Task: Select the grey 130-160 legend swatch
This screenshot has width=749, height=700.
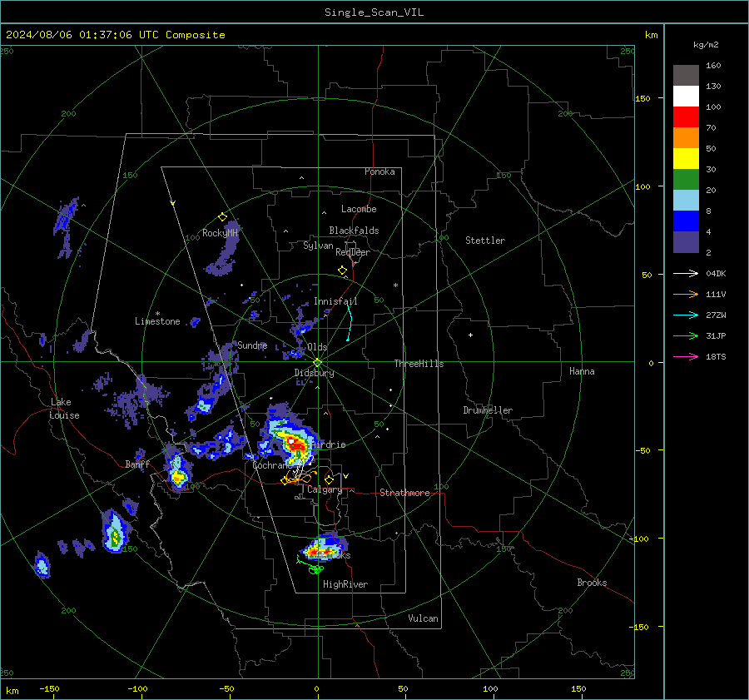Action: coord(686,76)
